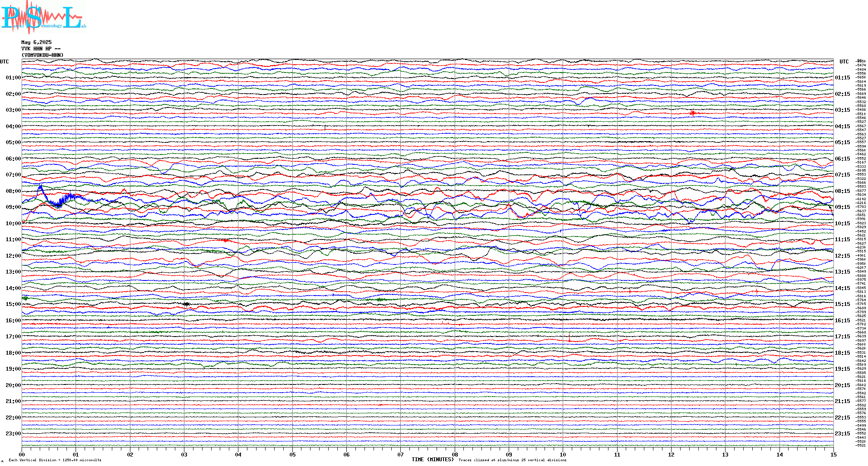
Task: Click the '03' minute tick label
Action: [184, 454]
